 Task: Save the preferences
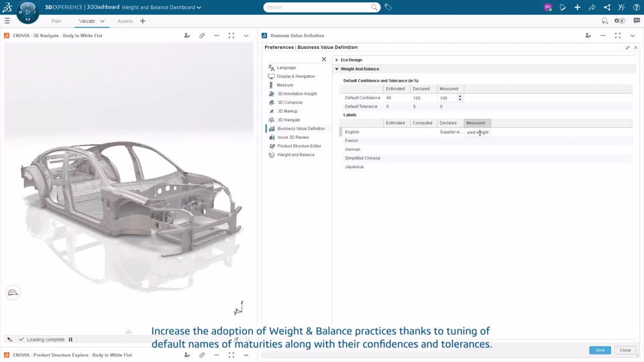[600, 350]
